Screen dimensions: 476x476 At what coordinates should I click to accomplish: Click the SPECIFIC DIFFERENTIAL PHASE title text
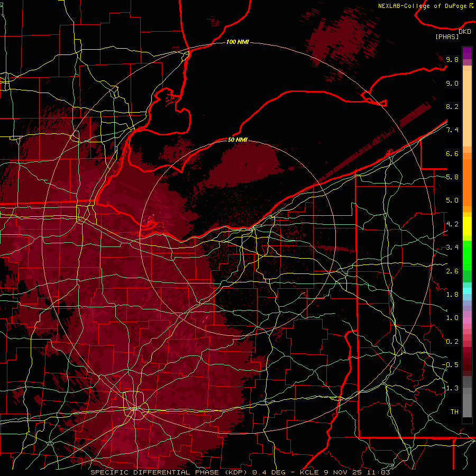point(154,472)
